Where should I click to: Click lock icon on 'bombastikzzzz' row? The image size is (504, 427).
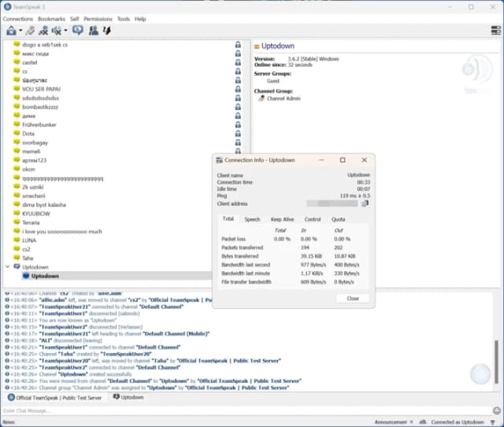[x=238, y=107]
